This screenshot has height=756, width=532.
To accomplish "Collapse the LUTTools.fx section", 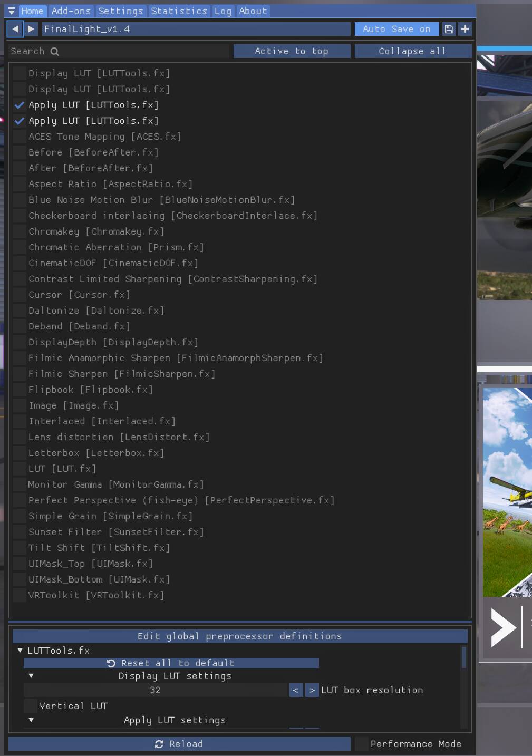I will (20, 651).
